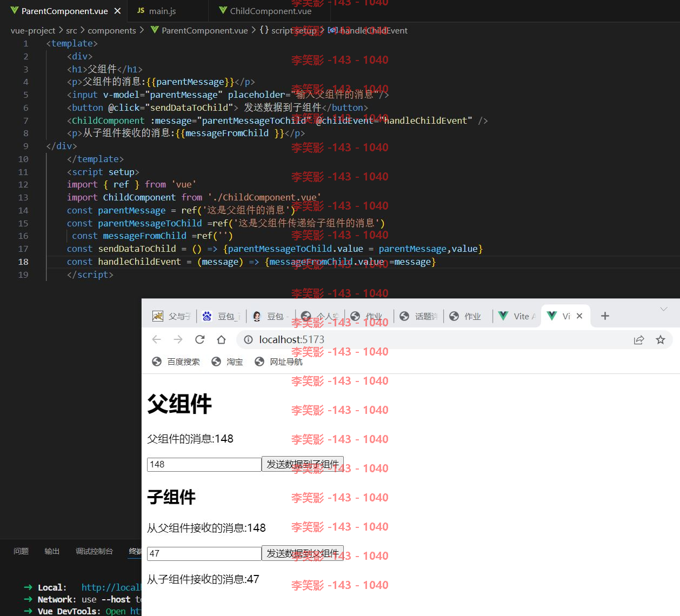The height and width of the screenshot is (616, 680).
Task: Switch to the 豆包 tab with avatar icon
Action: click(270, 316)
